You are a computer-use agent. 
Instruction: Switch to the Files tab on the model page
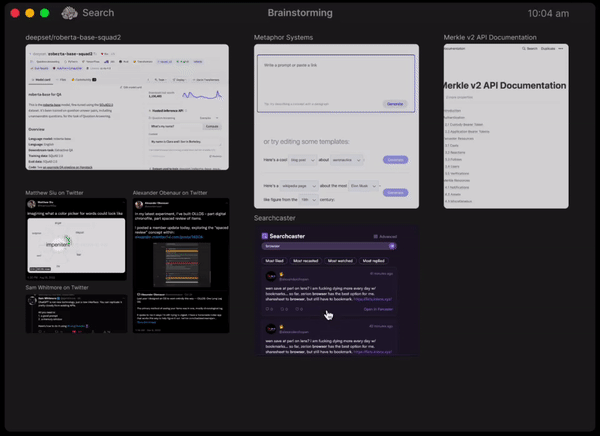tap(61, 80)
